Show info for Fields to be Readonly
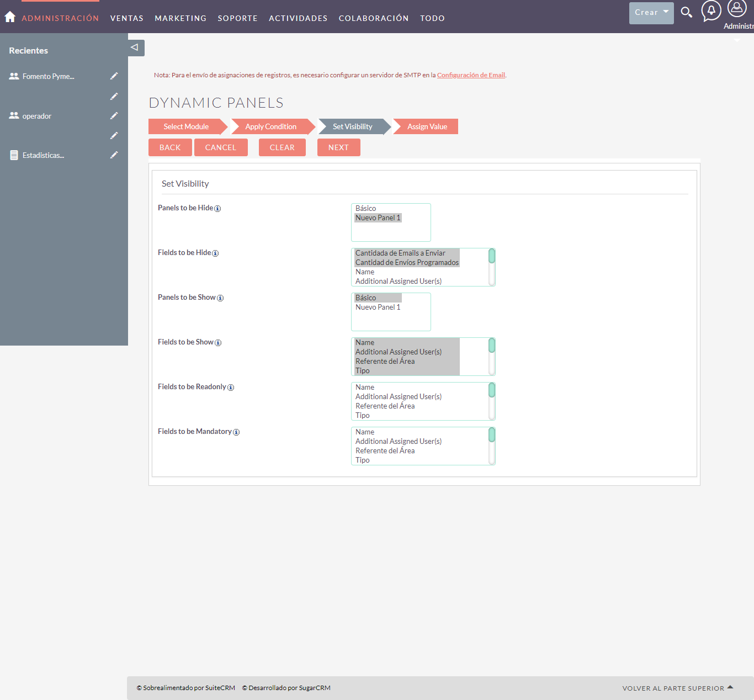The image size is (754, 700). point(231,388)
